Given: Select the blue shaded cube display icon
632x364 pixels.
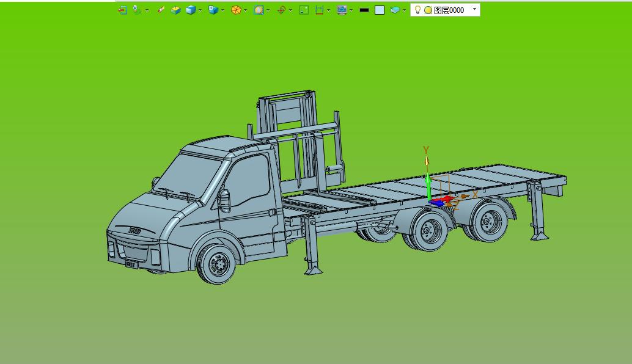Looking at the screenshot, I should (x=191, y=10).
